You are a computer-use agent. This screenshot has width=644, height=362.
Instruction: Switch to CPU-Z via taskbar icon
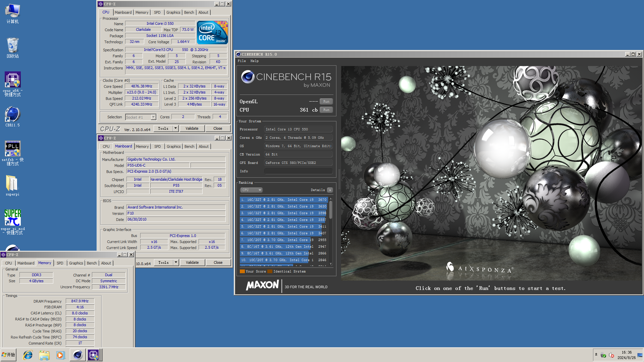tap(93, 355)
